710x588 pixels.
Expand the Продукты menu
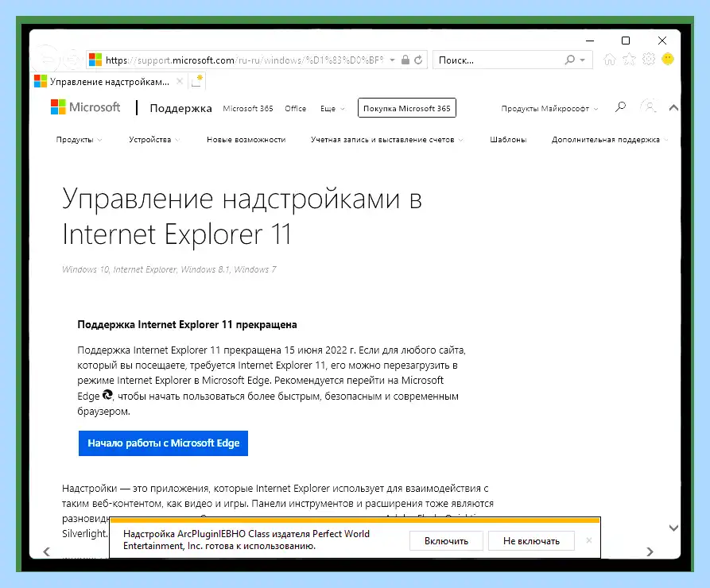coord(79,140)
